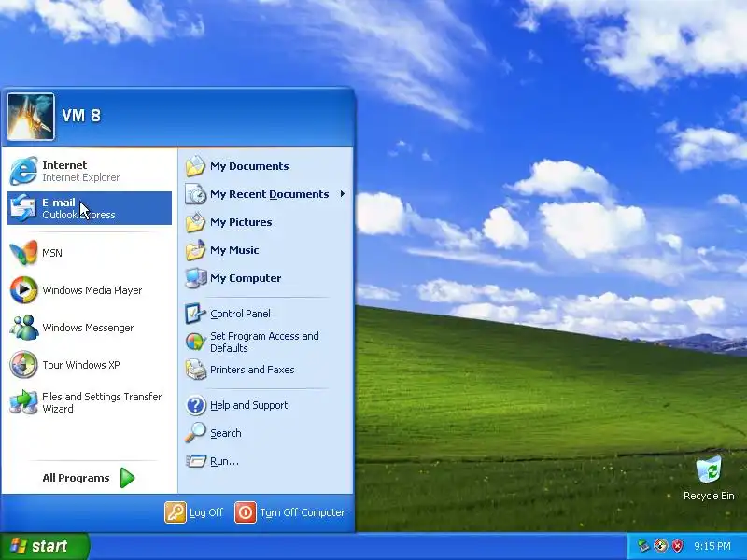747x560 pixels.
Task: Select the Tour Windows XP label
Action: (81, 365)
